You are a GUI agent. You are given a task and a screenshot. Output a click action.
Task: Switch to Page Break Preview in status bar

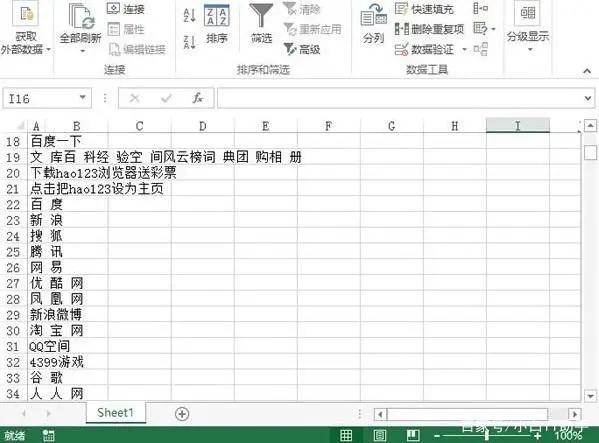413,435
